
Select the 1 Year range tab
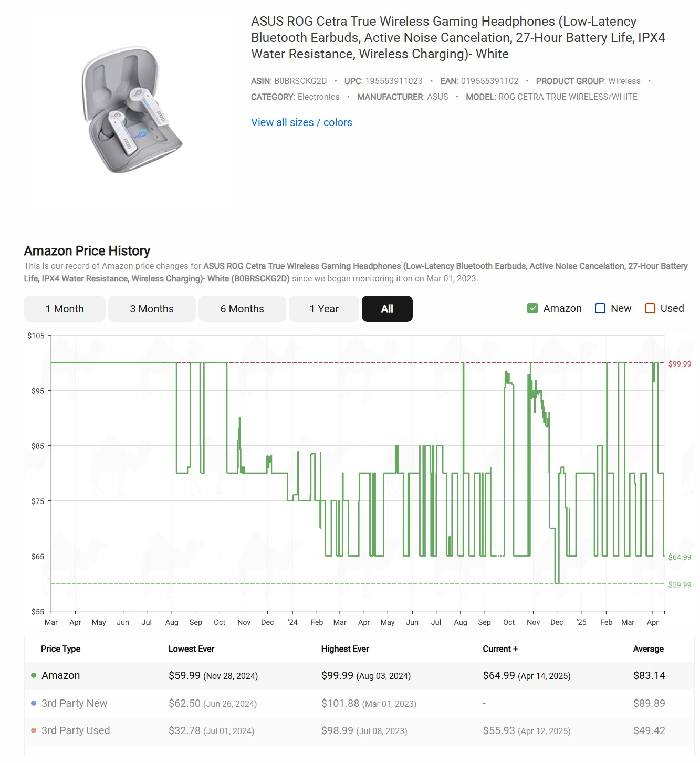coord(324,309)
